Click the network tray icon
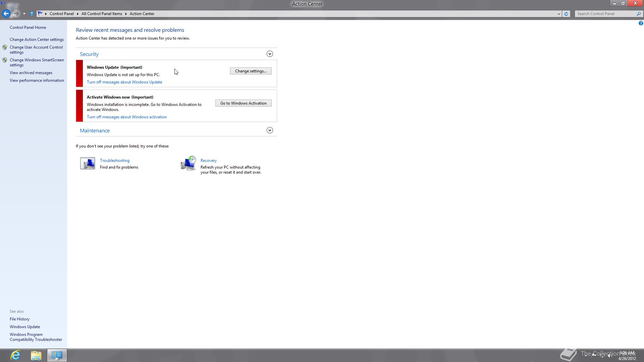Image resolution: width=644 pixels, height=362 pixels. click(x=602, y=356)
